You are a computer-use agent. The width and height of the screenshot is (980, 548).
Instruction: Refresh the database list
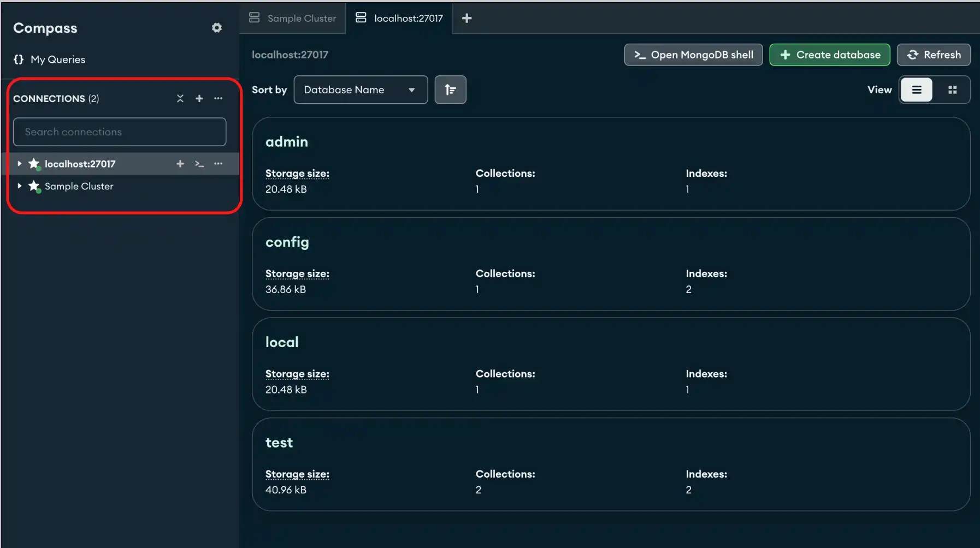[x=934, y=55]
